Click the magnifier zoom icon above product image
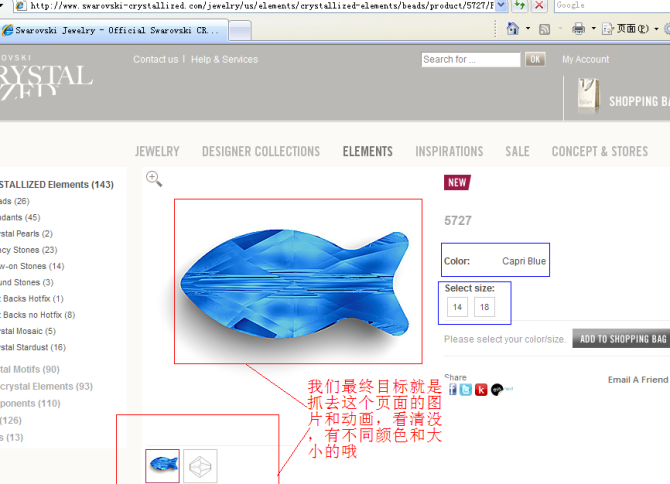 coord(154,179)
